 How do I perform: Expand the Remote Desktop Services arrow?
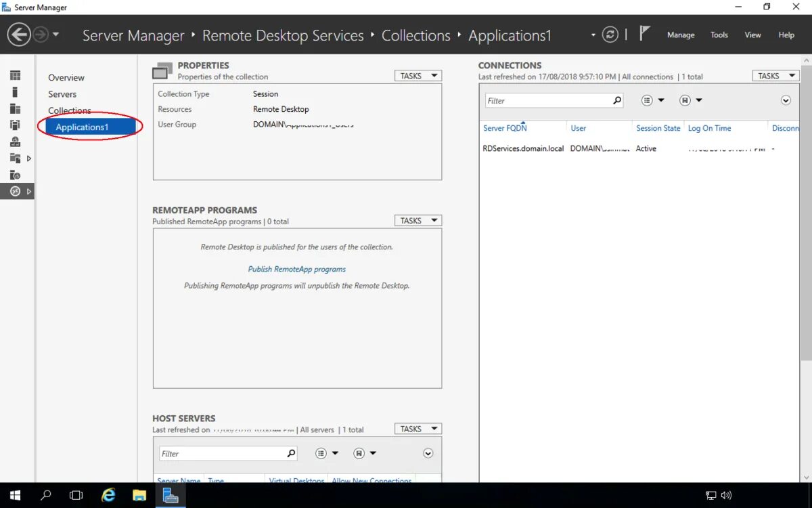point(28,192)
